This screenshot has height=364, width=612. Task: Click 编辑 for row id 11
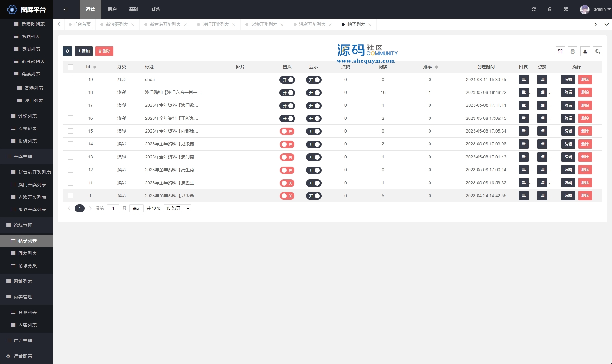click(x=568, y=183)
